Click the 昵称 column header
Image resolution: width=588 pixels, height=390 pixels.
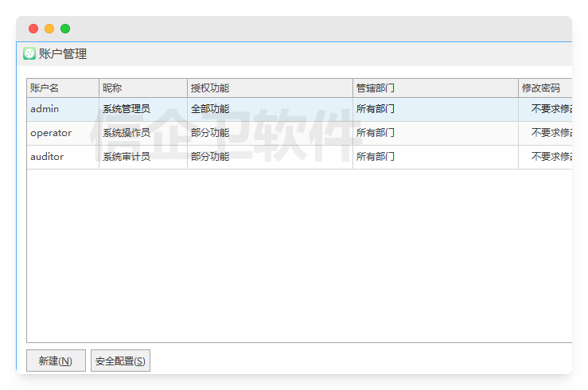pyautogui.click(x=142, y=88)
